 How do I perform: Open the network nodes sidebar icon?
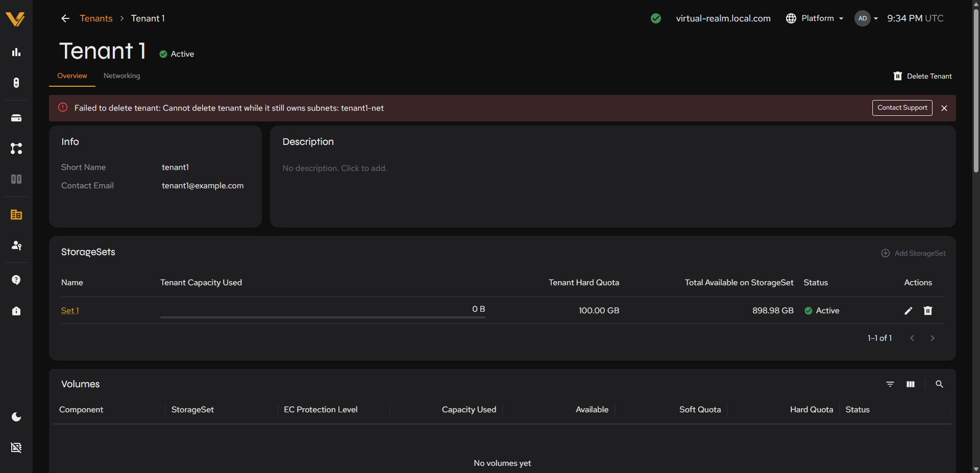pyautogui.click(x=16, y=148)
